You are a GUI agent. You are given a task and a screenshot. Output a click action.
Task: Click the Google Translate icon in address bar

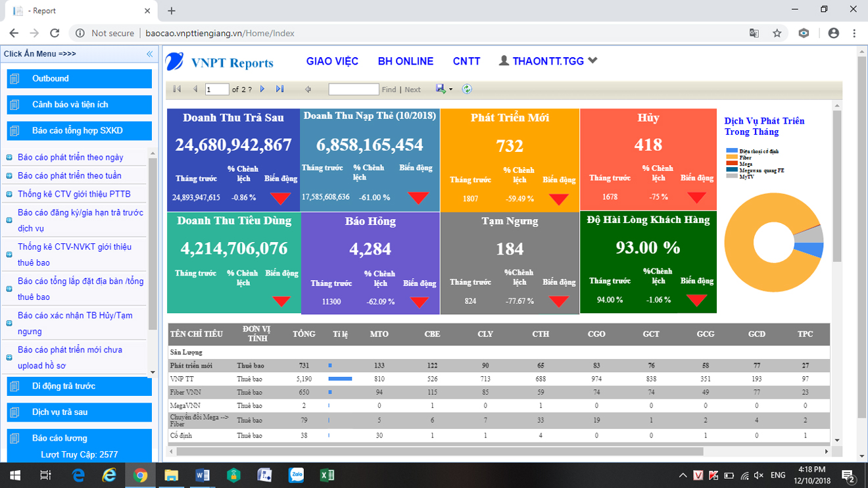[x=754, y=33]
